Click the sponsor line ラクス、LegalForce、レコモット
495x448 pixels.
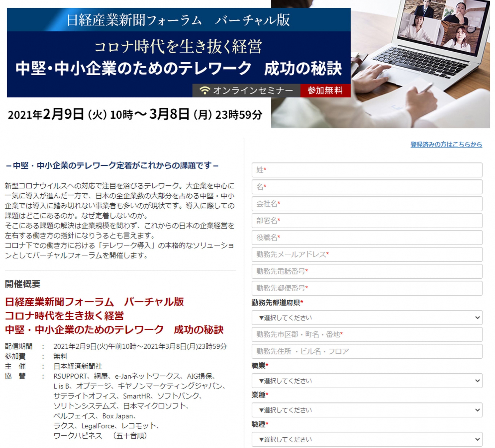click(x=106, y=426)
